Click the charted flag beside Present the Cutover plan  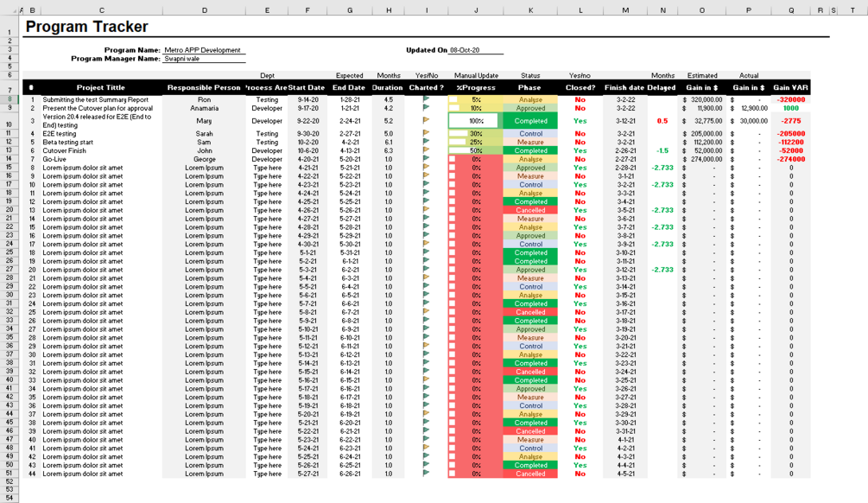[x=424, y=108]
